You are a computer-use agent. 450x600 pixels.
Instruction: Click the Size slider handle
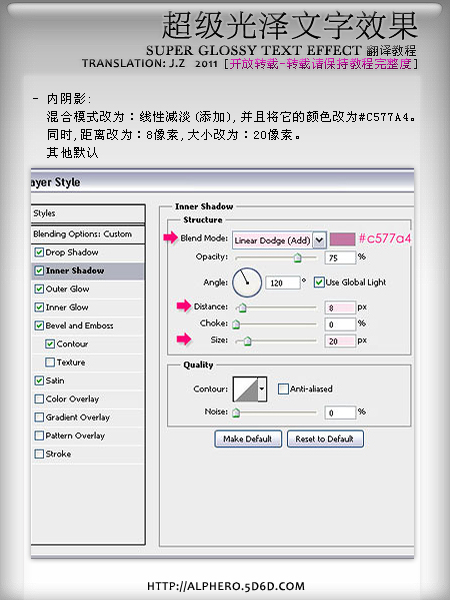(x=248, y=341)
